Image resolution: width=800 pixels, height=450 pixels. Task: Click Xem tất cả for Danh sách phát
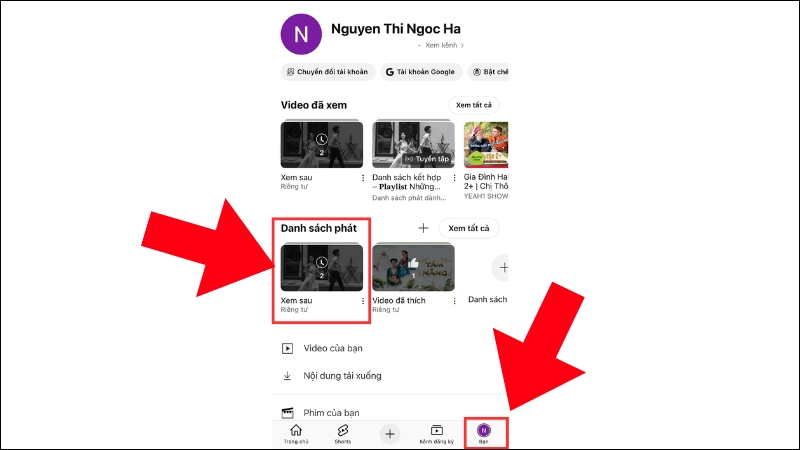[468, 228]
